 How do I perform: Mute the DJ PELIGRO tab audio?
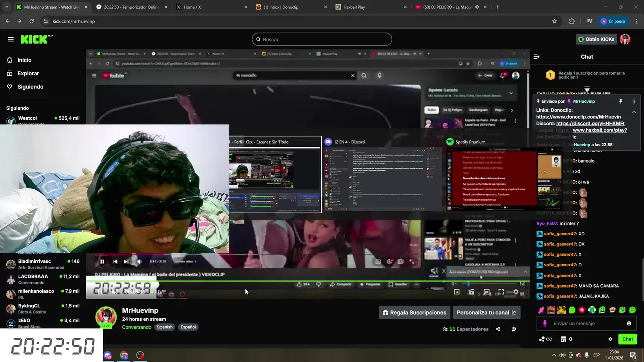pos(476,7)
